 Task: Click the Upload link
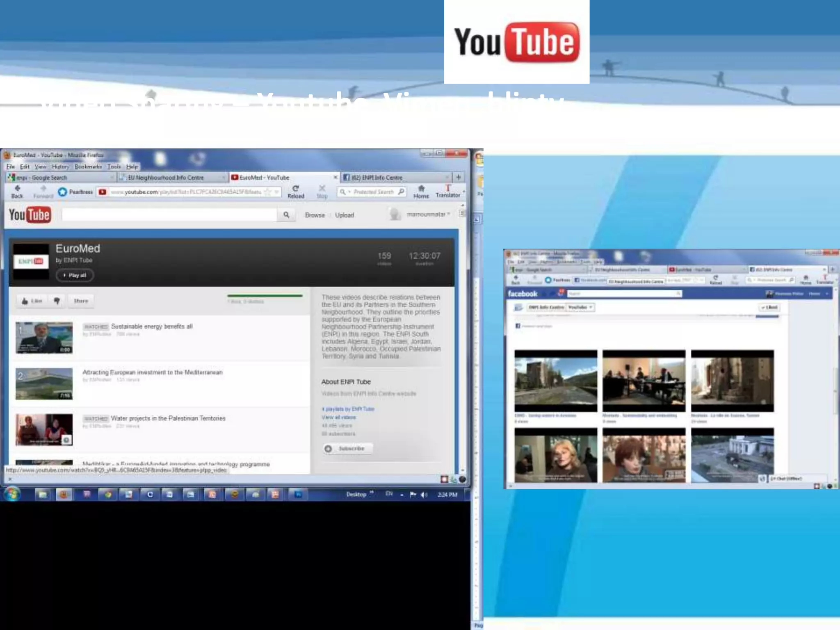(345, 215)
